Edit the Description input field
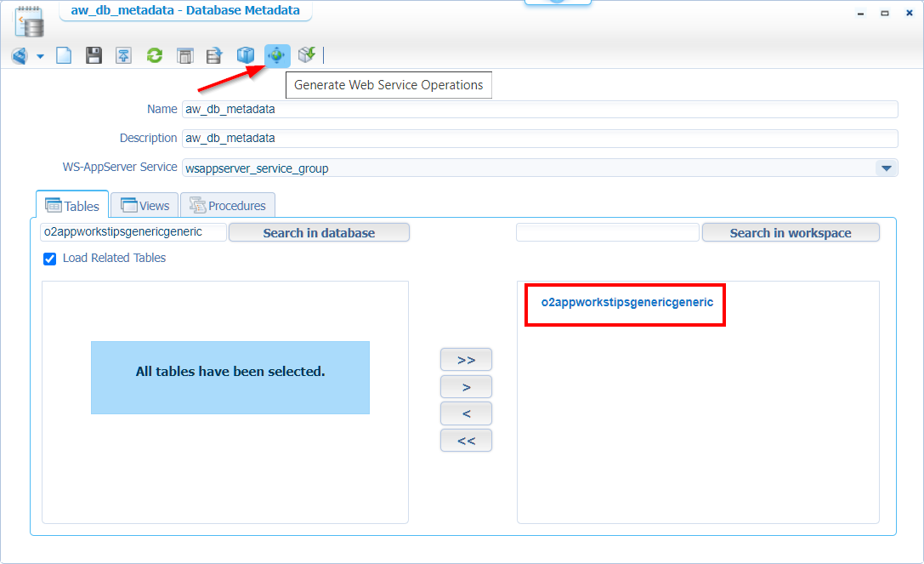 [x=540, y=138]
